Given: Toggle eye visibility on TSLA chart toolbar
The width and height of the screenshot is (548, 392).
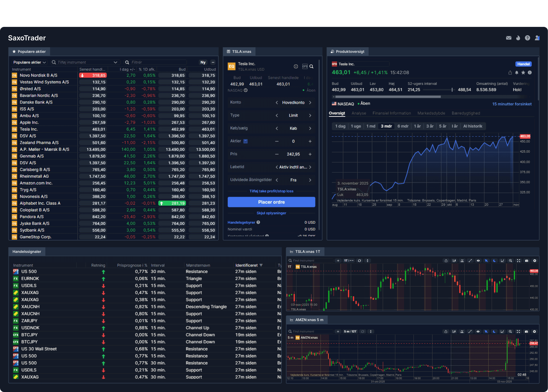Looking at the screenshot, I should pyautogui.click(x=478, y=261).
